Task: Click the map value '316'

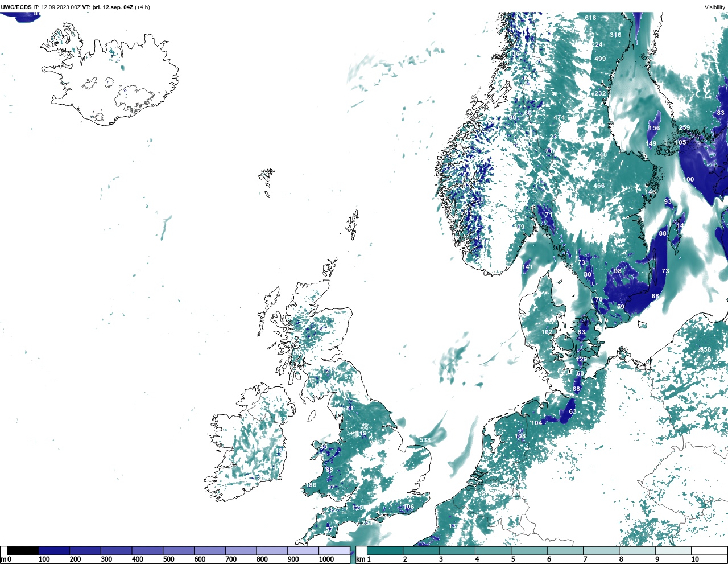Action: [615, 35]
